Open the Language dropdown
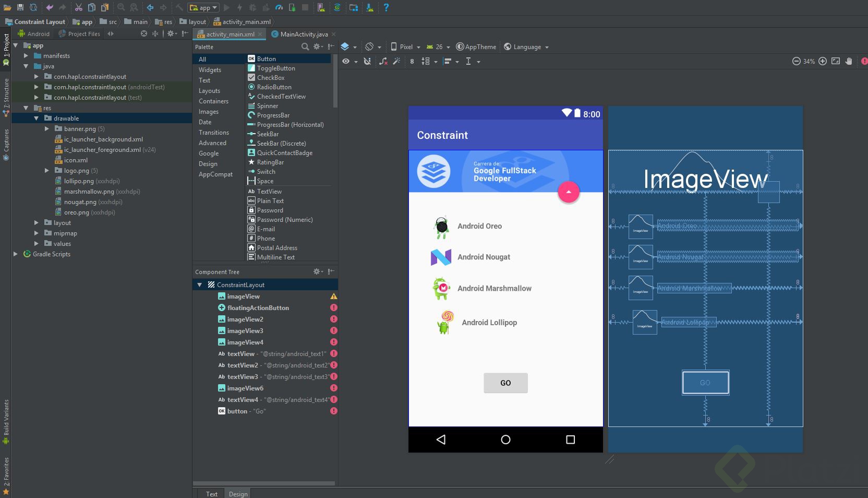This screenshot has height=498, width=868. pyautogui.click(x=526, y=47)
